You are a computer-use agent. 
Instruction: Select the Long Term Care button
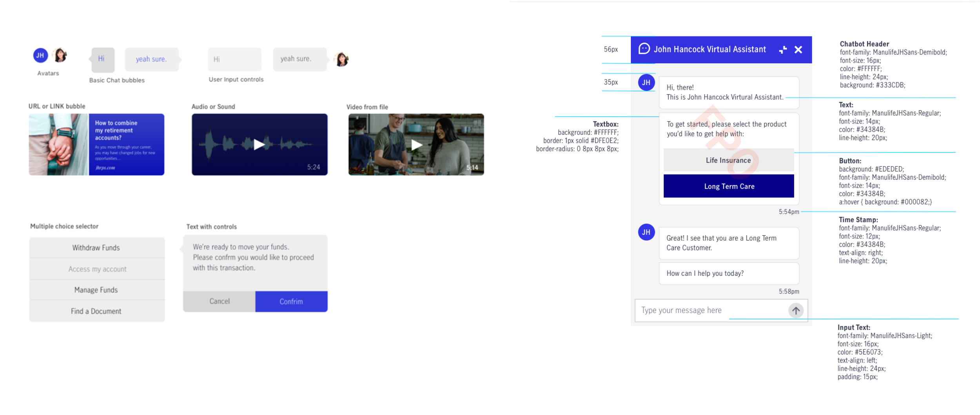tap(728, 186)
